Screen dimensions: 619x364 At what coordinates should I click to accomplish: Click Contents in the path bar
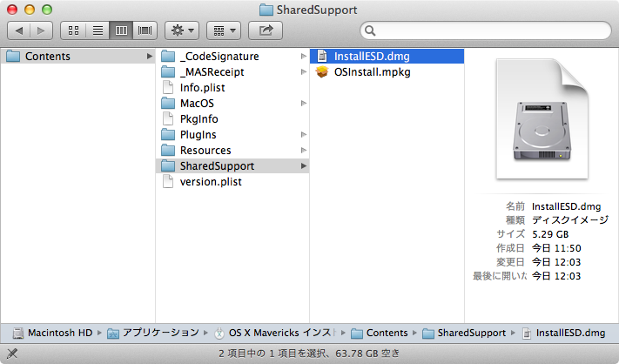point(387,333)
